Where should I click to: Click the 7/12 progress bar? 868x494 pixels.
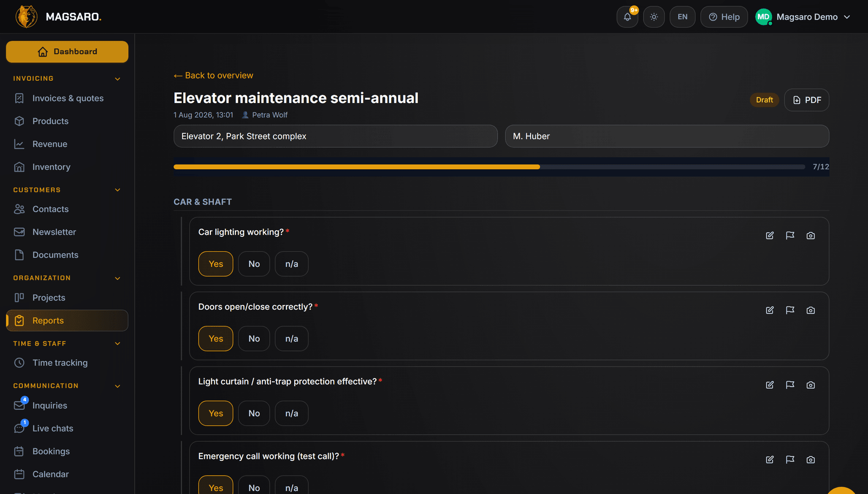[489, 167]
